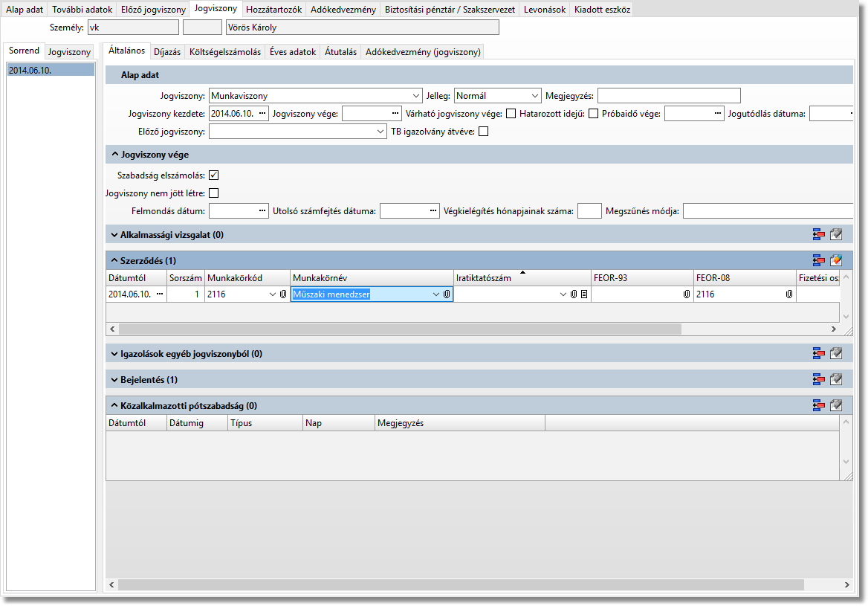Image resolution: width=868 pixels, height=606 pixels.
Task: Click the date picker button of Jogviszony kezdete
Action: click(262, 114)
